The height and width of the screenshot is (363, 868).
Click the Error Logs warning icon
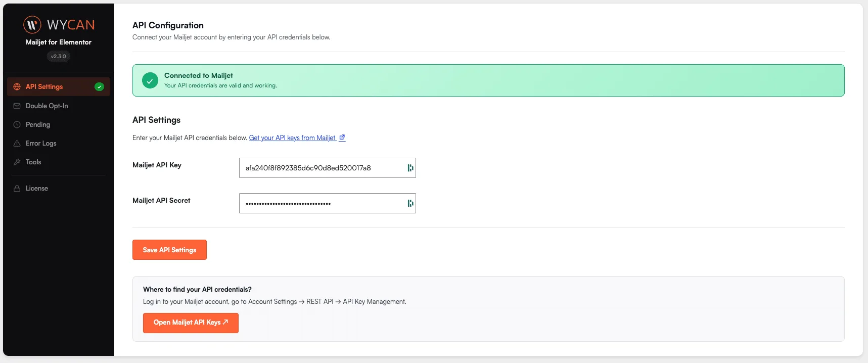17,143
